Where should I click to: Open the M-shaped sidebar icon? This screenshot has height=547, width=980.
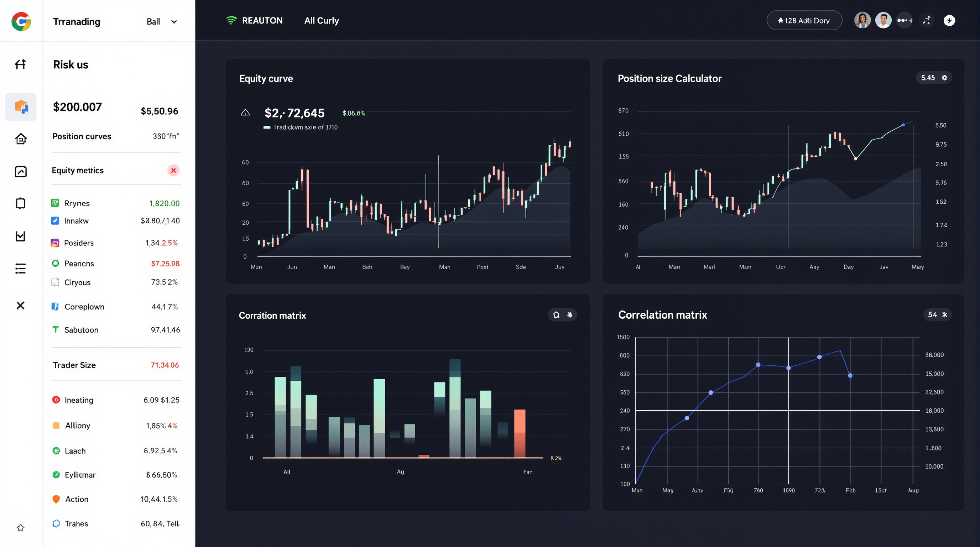pyautogui.click(x=21, y=236)
